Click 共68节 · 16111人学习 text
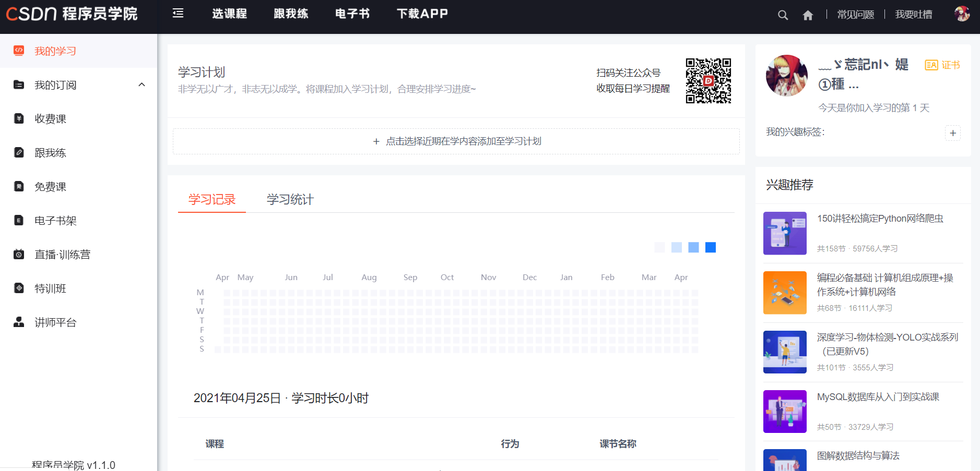980x471 pixels. click(855, 308)
